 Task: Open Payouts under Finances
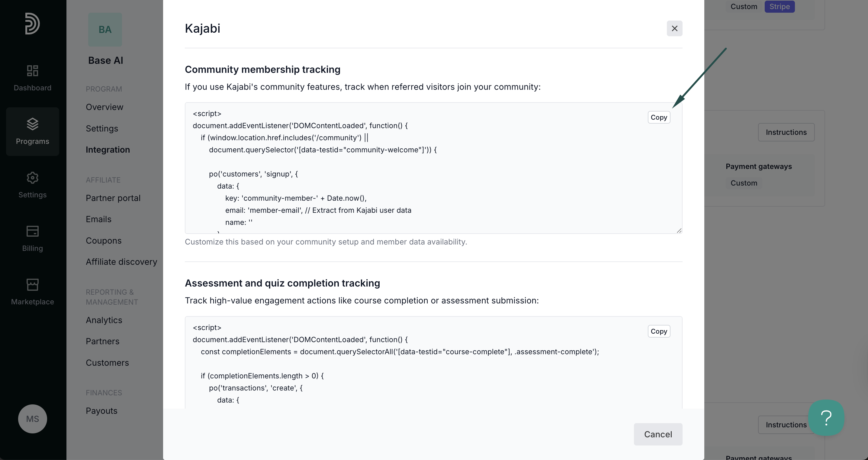tap(101, 411)
